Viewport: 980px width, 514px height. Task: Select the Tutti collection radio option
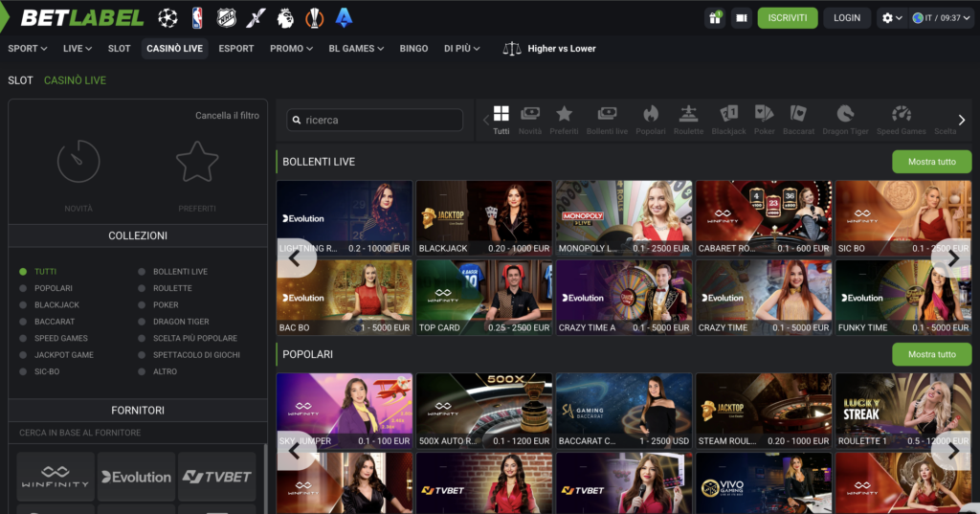coord(23,272)
